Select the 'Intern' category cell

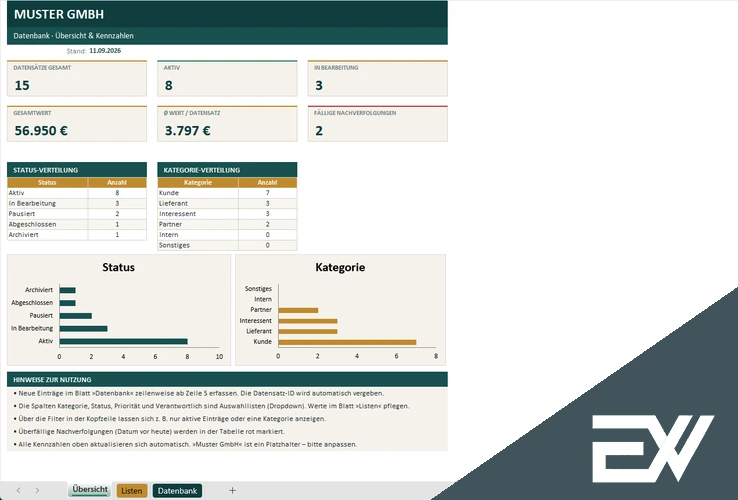click(x=198, y=234)
